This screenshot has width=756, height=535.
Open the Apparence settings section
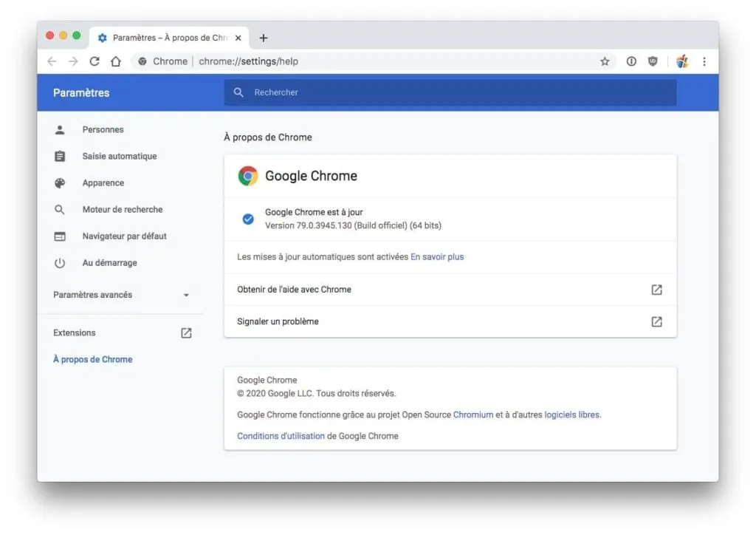[103, 183]
